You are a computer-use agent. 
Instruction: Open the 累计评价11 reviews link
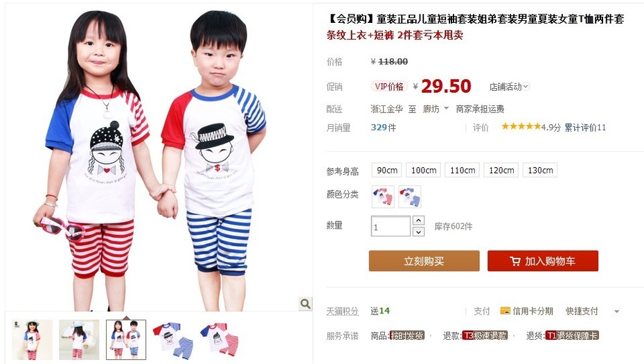point(585,128)
